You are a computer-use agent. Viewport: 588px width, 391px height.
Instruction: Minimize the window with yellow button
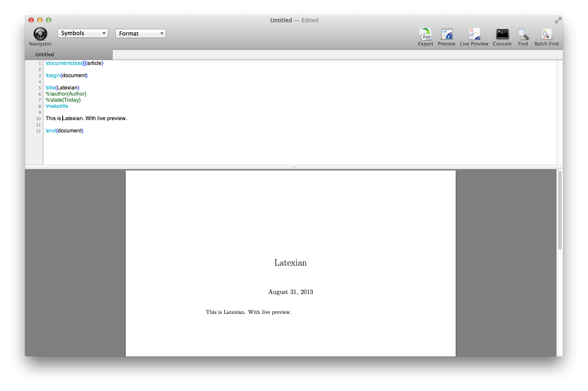pyautogui.click(x=40, y=20)
